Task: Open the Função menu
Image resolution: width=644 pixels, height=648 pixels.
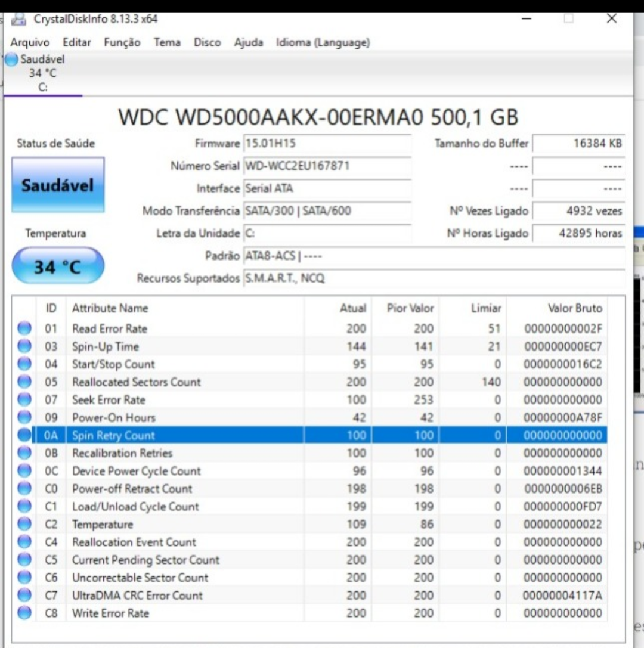Action: [122, 42]
